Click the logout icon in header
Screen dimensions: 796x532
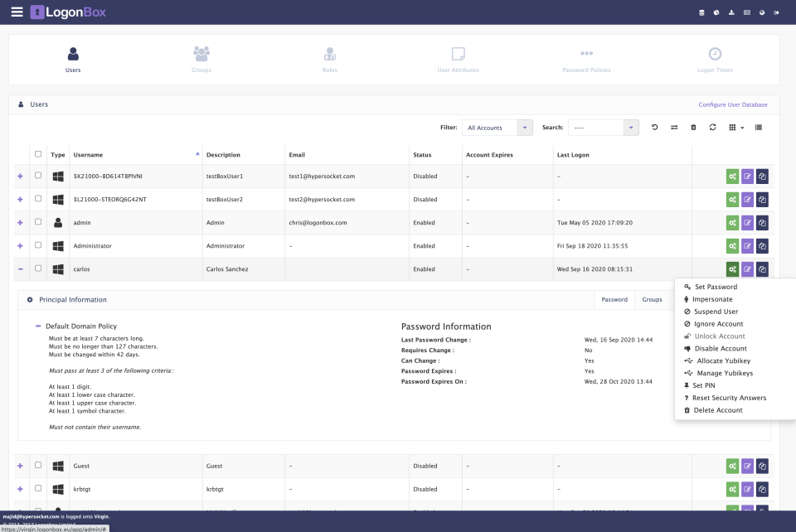click(x=776, y=12)
